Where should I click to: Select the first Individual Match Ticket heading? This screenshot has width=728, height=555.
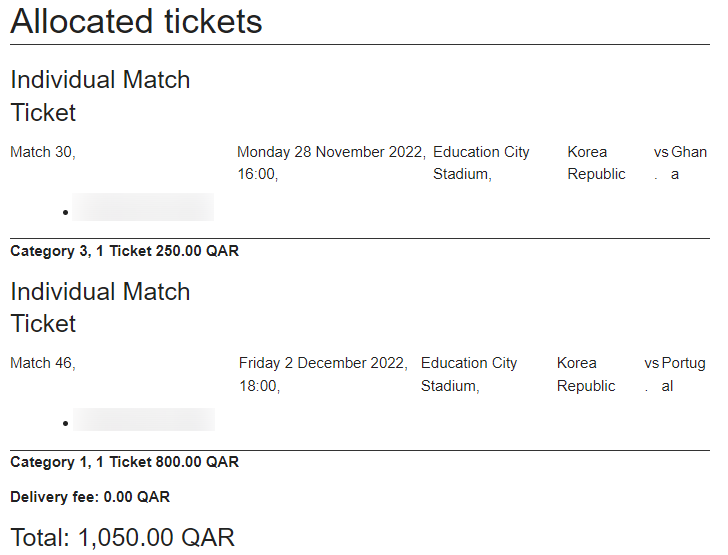coord(100,96)
